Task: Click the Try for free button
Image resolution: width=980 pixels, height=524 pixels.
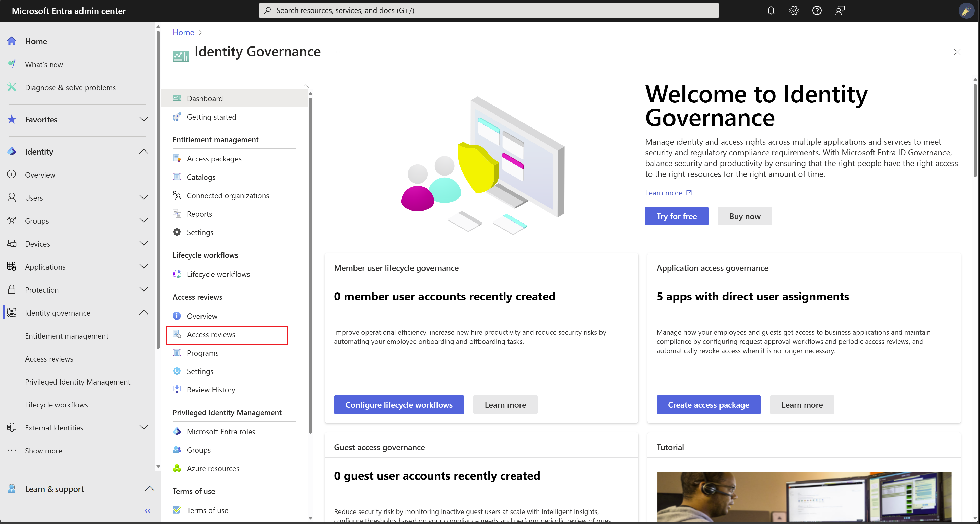Action: tap(677, 216)
